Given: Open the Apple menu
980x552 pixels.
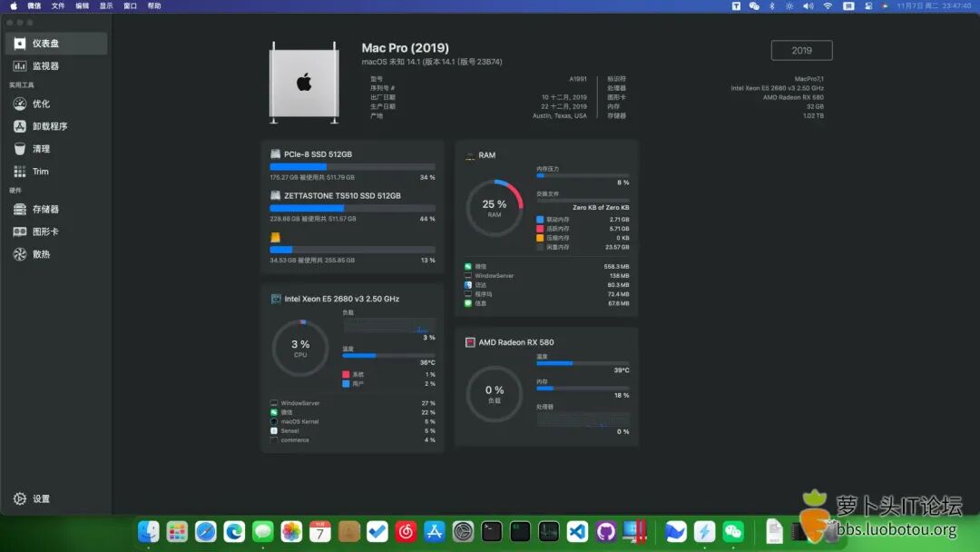Looking at the screenshot, I should tap(14, 5).
